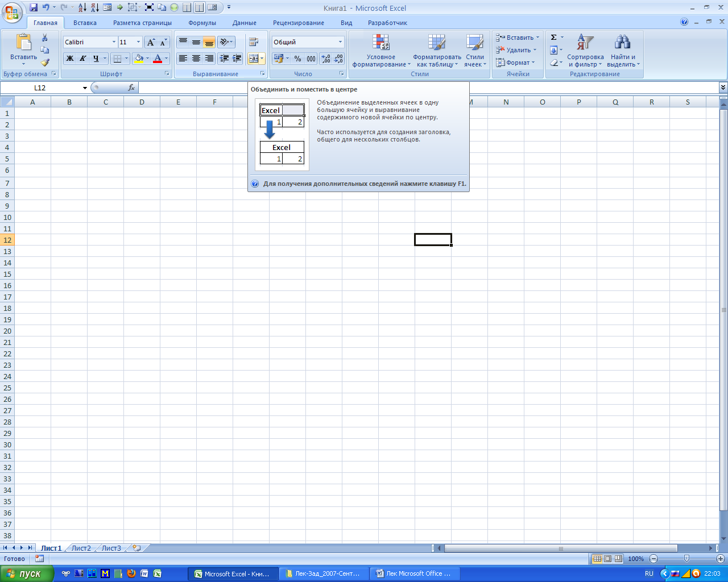Apply thousands separator 000 format
Image resolution: width=728 pixels, height=582 pixels.
tap(311, 58)
